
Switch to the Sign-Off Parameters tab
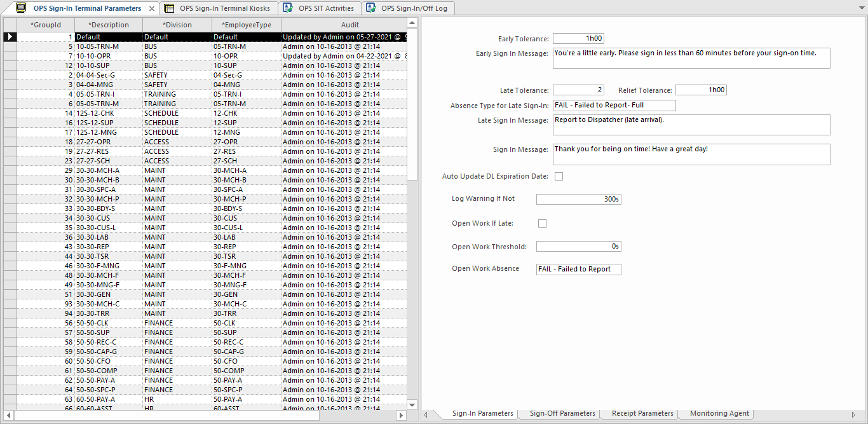(x=561, y=413)
